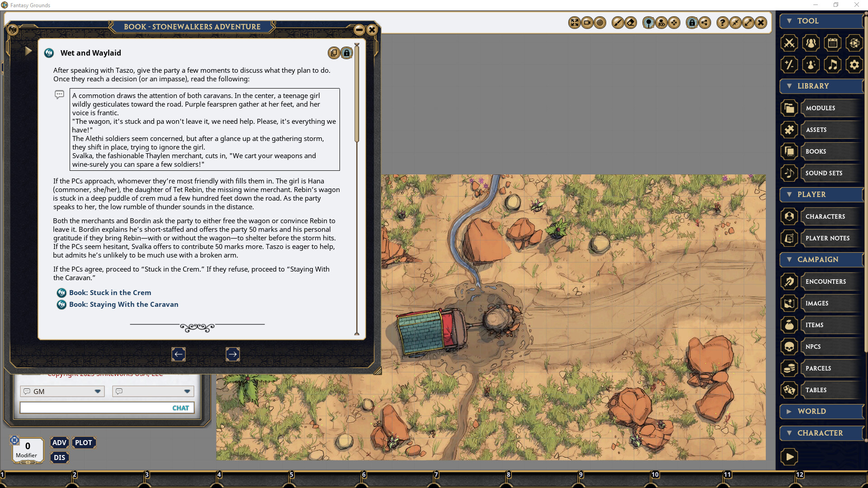
Task: Toggle the image lock button
Action: tap(692, 23)
